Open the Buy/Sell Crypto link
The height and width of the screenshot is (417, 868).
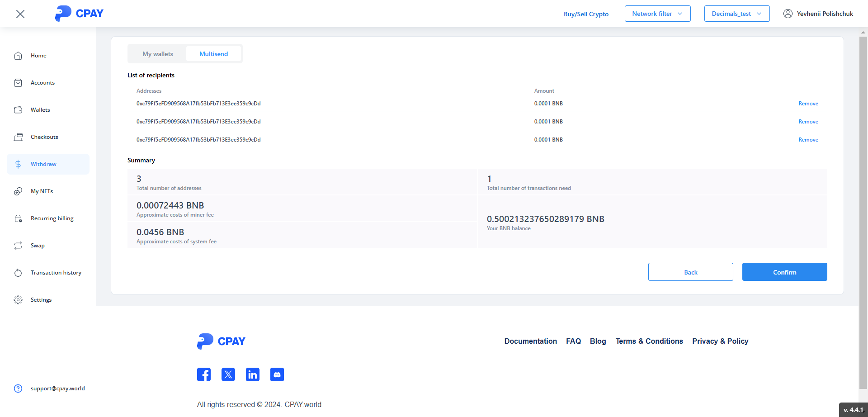[x=586, y=14]
